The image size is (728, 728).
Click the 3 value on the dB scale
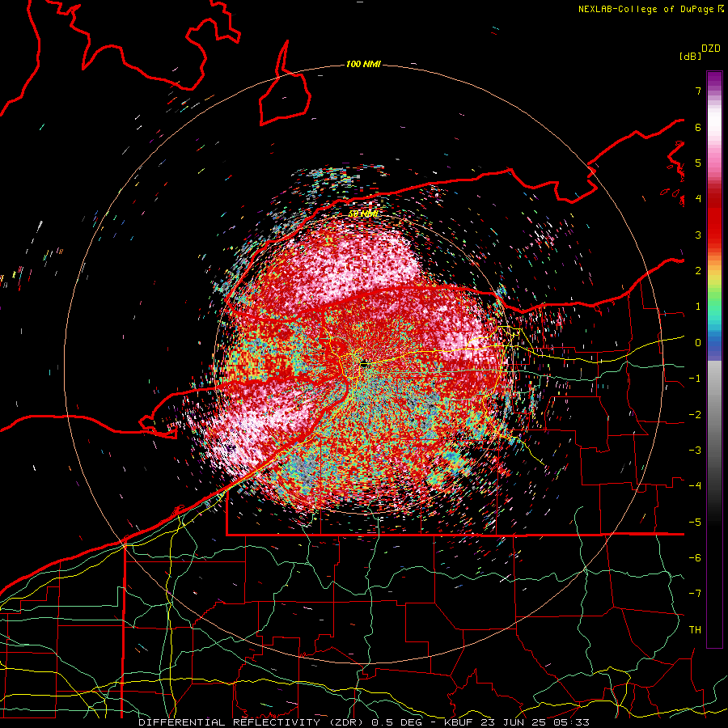tap(698, 235)
